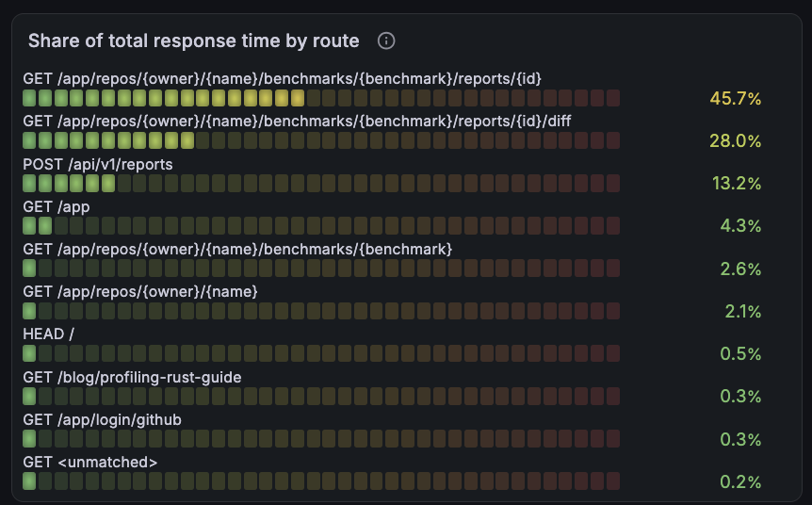Select the 2.1% value
The height and width of the screenshot is (505, 812).
pyautogui.click(x=743, y=311)
